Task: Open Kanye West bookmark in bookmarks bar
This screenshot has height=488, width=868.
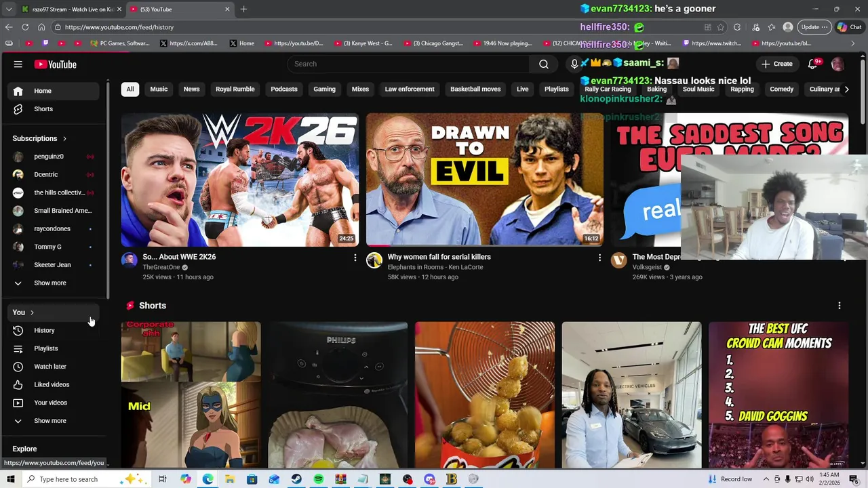Action: coord(363,43)
